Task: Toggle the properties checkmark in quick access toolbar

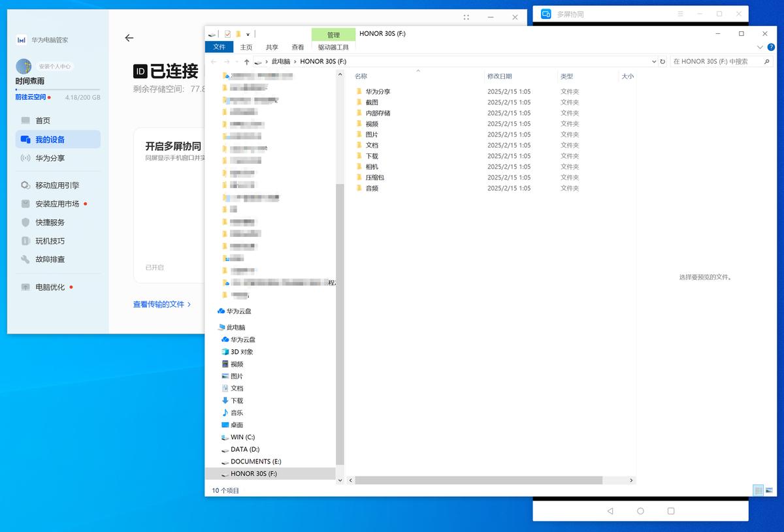Action: [227, 34]
